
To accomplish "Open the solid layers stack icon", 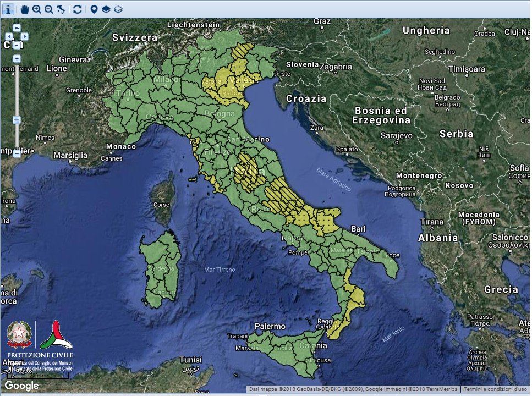I will [x=106, y=9].
